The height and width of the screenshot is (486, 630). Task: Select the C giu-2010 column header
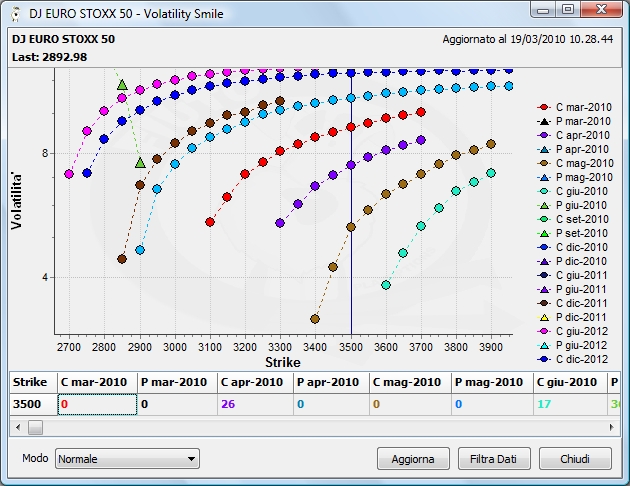571,382
